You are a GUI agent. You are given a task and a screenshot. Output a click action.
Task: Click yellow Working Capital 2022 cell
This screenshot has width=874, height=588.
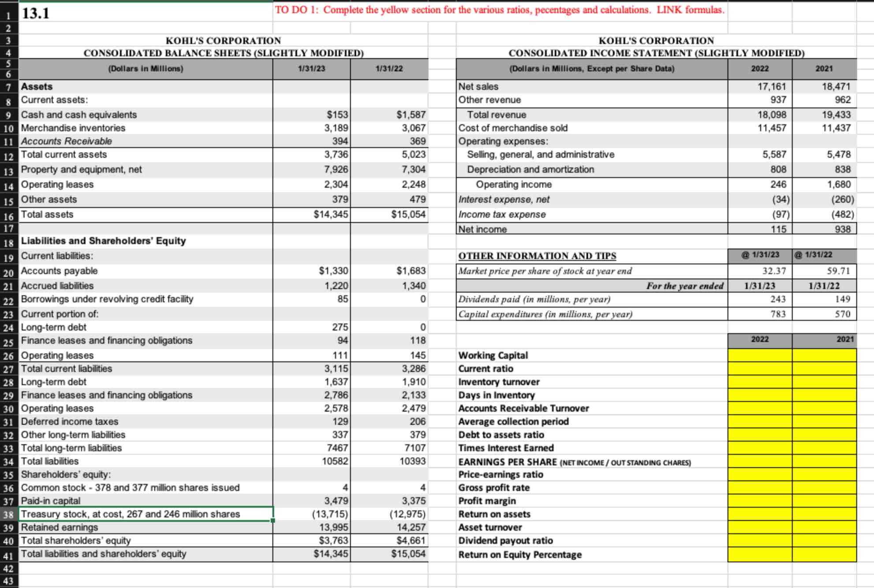(759, 355)
